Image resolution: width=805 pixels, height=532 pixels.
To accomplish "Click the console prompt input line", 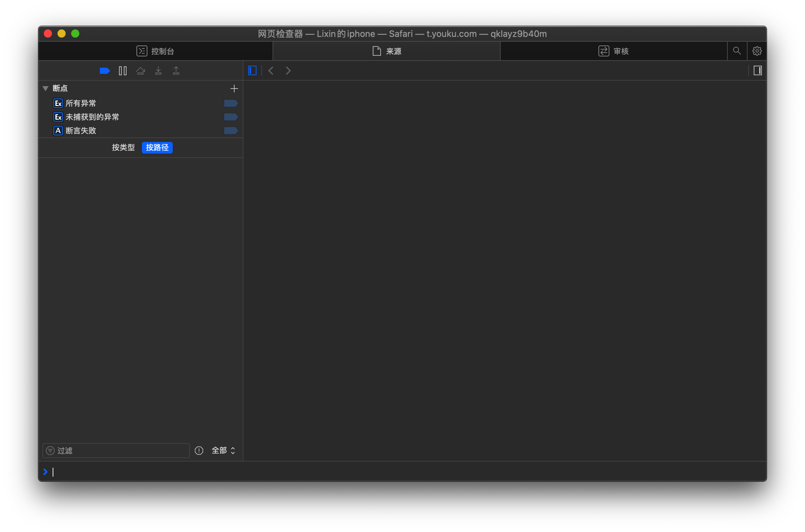I will 402,472.
